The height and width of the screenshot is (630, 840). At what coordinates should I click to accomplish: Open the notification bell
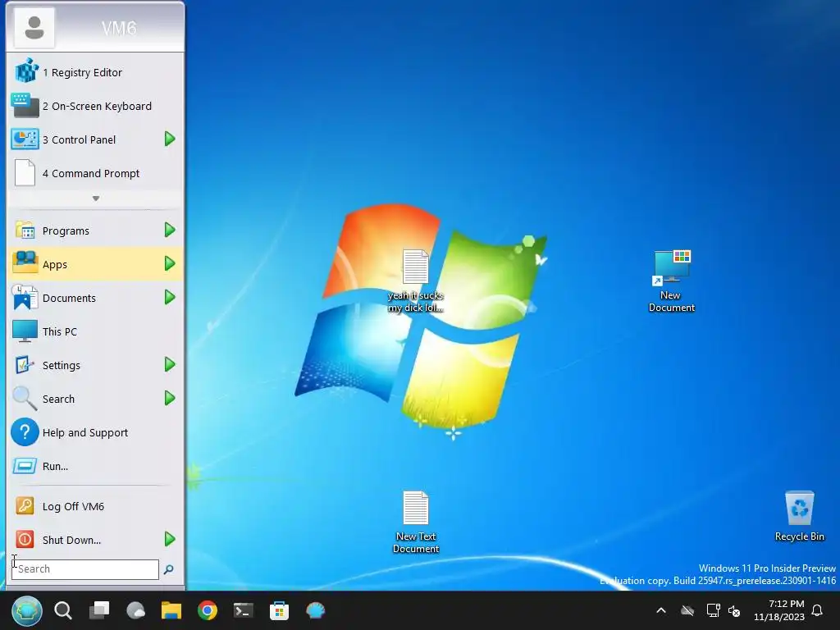click(x=818, y=610)
